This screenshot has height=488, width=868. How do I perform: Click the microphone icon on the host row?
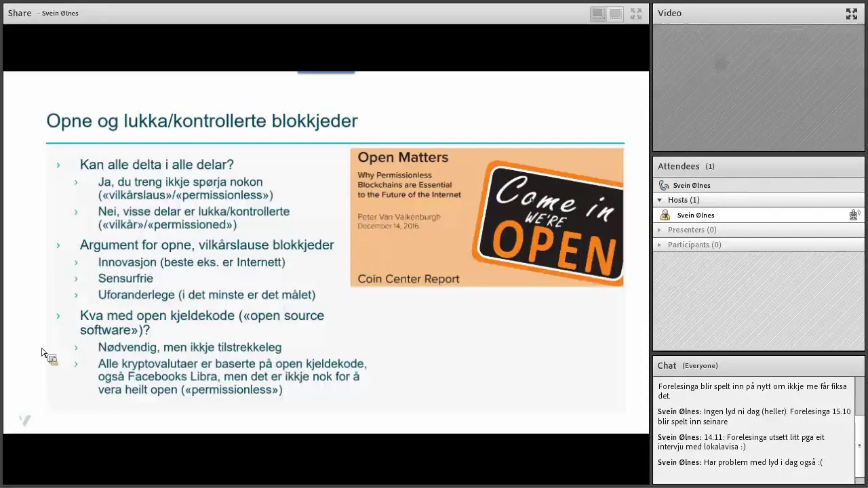854,215
